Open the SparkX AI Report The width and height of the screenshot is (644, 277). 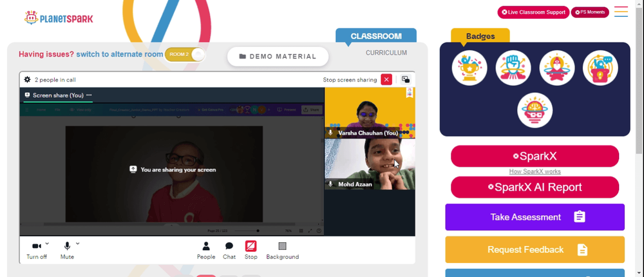point(535,187)
